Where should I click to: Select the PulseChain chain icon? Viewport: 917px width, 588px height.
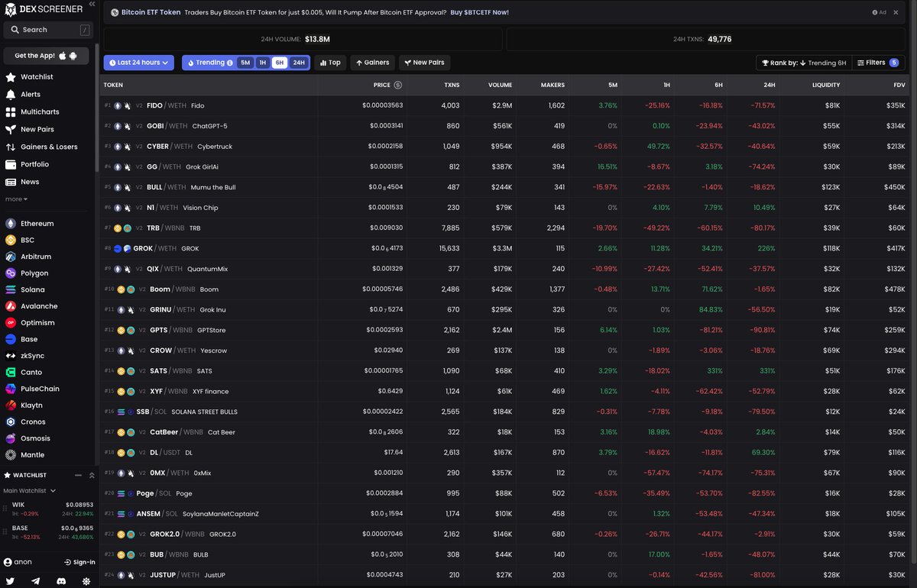11,389
